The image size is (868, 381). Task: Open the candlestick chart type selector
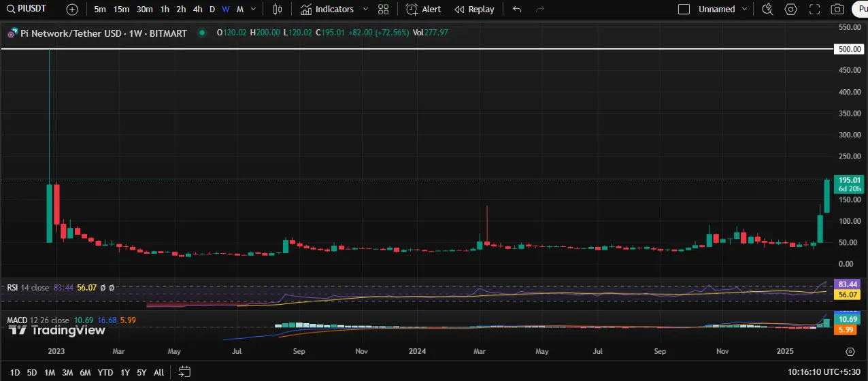click(x=277, y=10)
